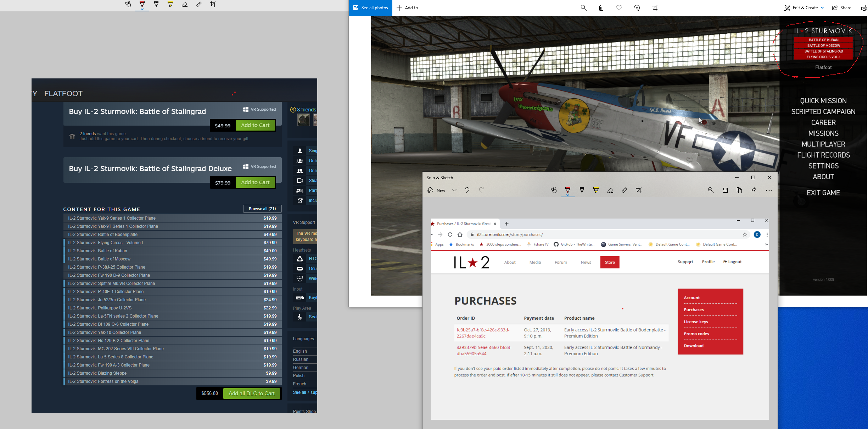The height and width of the screenshot is (429, 868).
Task: Click MULTIPLAYER in the IL-2 photo menu
Action: [823, 144]
